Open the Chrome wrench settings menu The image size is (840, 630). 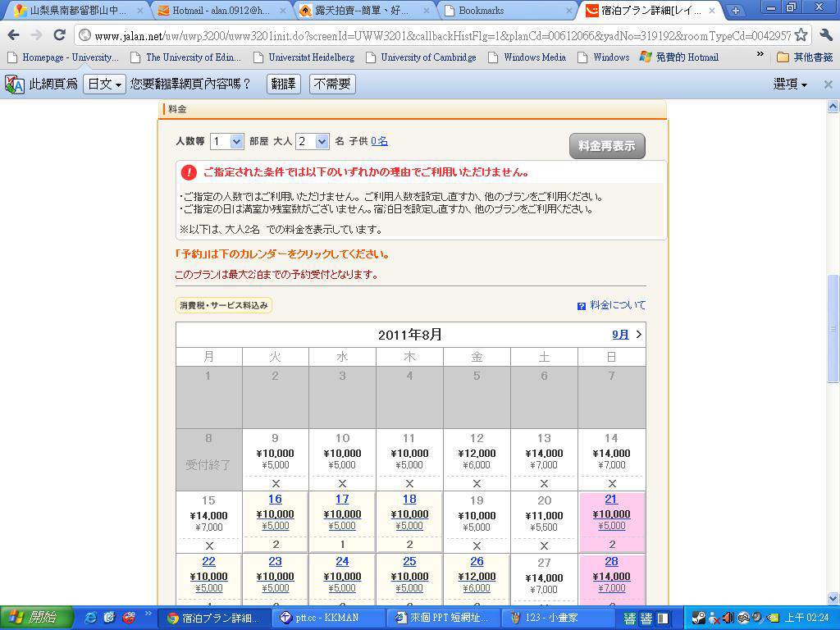click(x=826, y=35)
